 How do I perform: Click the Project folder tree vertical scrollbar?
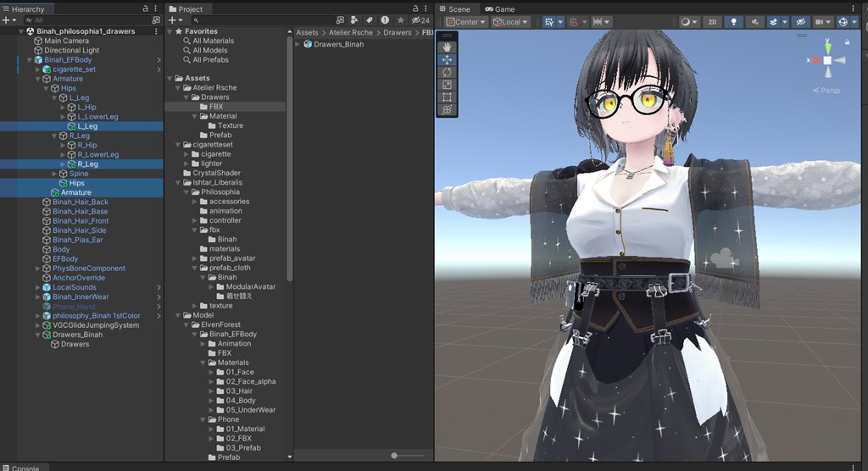pos(290,158)
